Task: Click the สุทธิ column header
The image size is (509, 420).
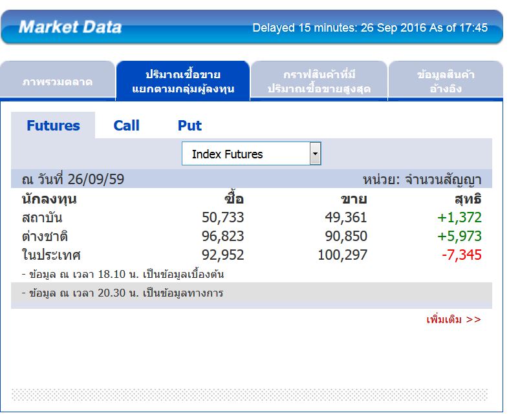Action: coord(468,199)
